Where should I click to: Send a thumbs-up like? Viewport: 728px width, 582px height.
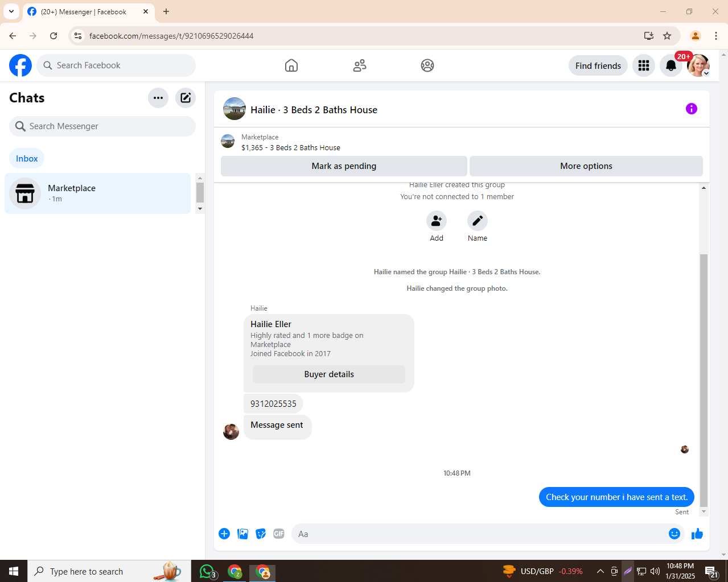coord(697,534)
